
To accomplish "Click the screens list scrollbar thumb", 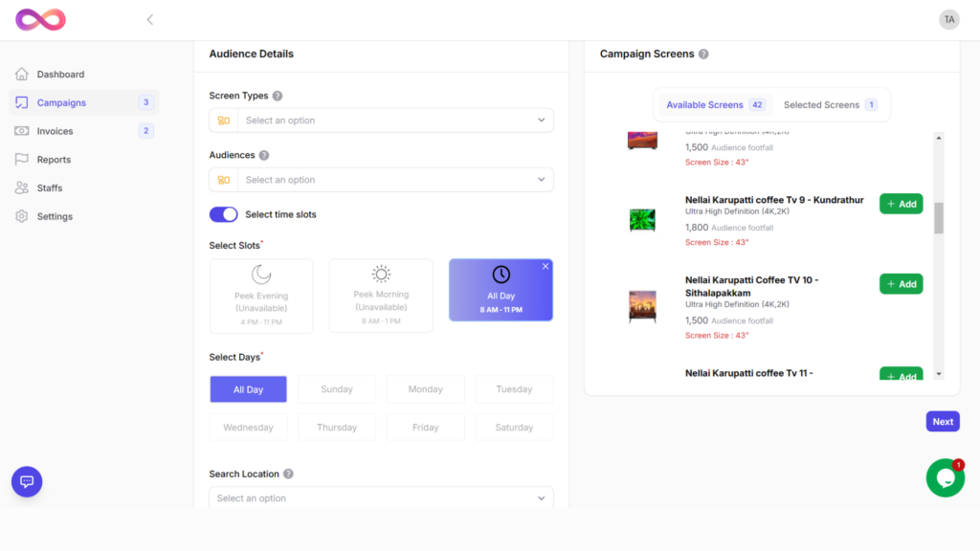I will click(939, 218).
